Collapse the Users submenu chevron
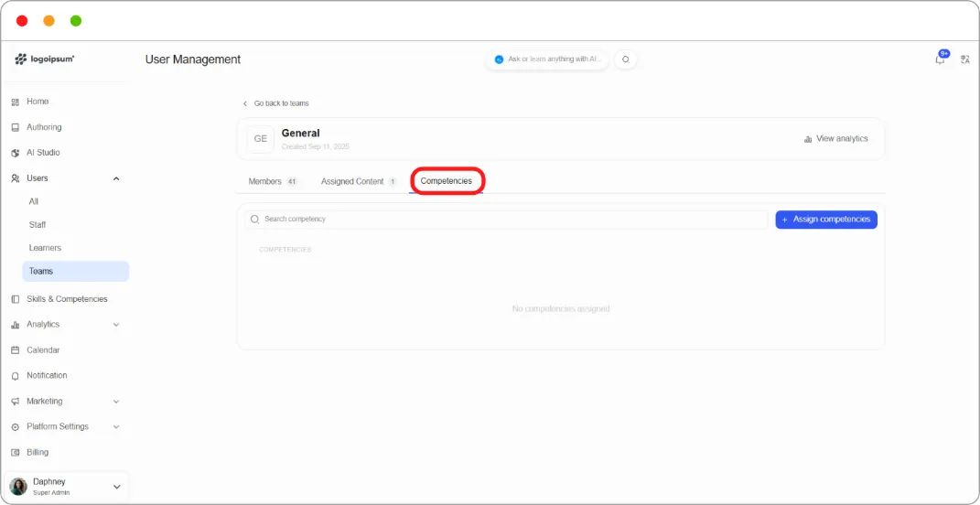Screen dimensions: 980x505 (115, 178)
